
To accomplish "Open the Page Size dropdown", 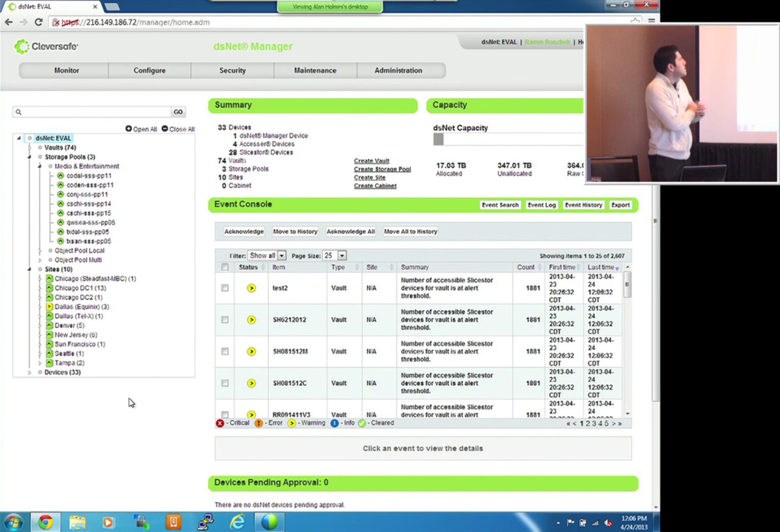I will pyautogui.click(x=334, y=255).
